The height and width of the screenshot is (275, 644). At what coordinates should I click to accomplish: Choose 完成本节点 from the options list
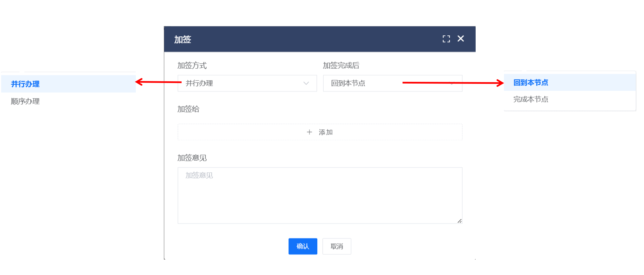[530, 99]
